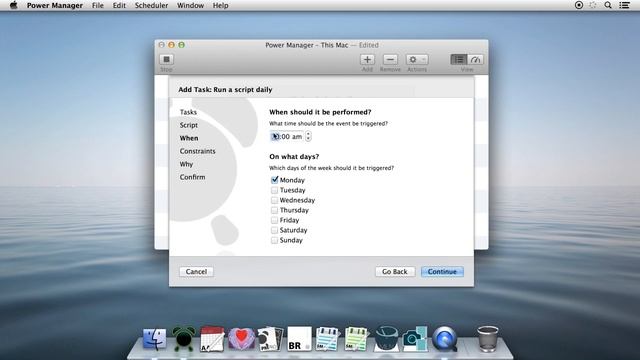Viewport: 640px width, 360px height.
Task: Select the Why step in sidebar
Action: pyautogui.click(x=186, y=164)
